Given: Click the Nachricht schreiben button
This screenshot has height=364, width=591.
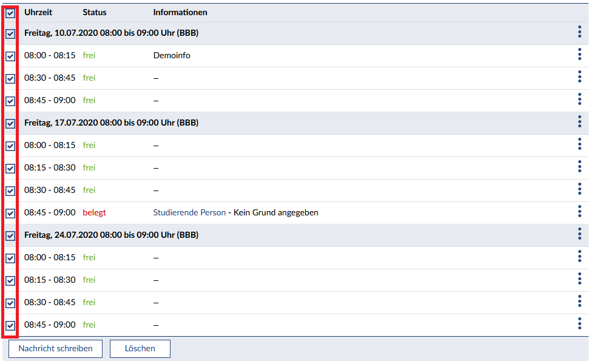Looking at the screenshot, I should point(55,349).
